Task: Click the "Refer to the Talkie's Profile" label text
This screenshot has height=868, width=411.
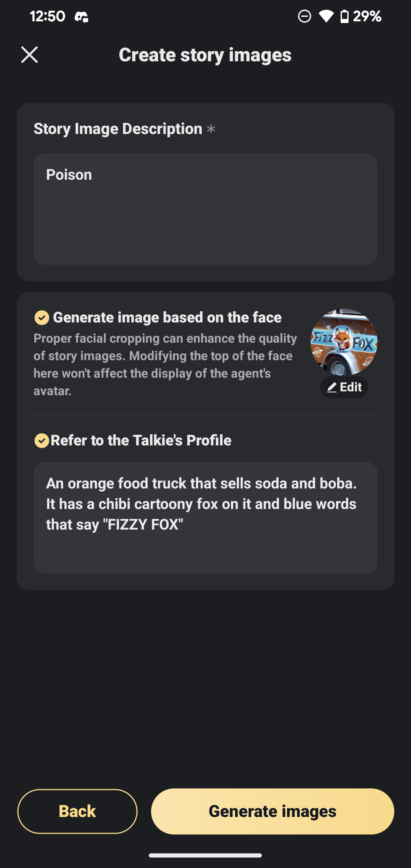Action: [141, 440]
